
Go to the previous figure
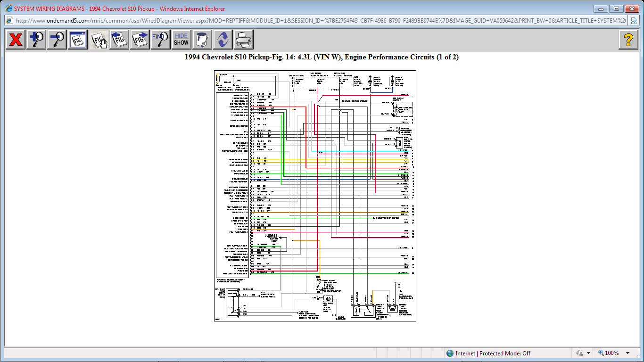[119, 40]
